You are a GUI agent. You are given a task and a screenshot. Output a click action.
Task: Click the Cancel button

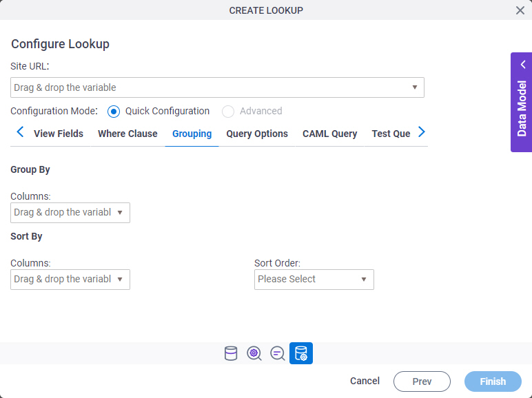365,381
